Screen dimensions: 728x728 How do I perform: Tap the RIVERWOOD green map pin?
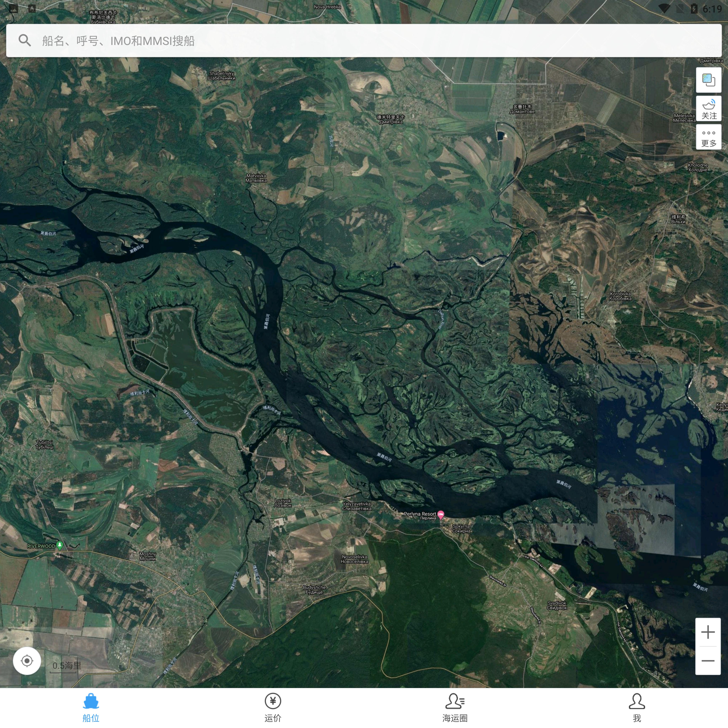[60, 546]
